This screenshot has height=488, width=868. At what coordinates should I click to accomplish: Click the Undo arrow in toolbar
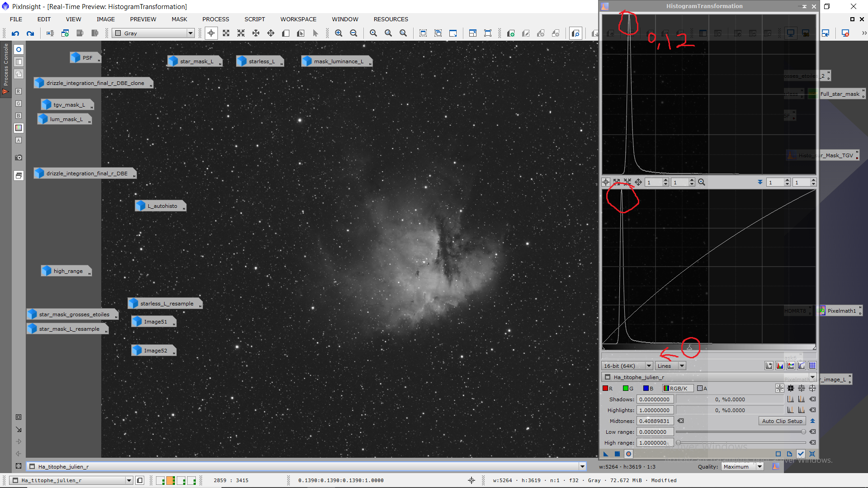pos(15,33)
